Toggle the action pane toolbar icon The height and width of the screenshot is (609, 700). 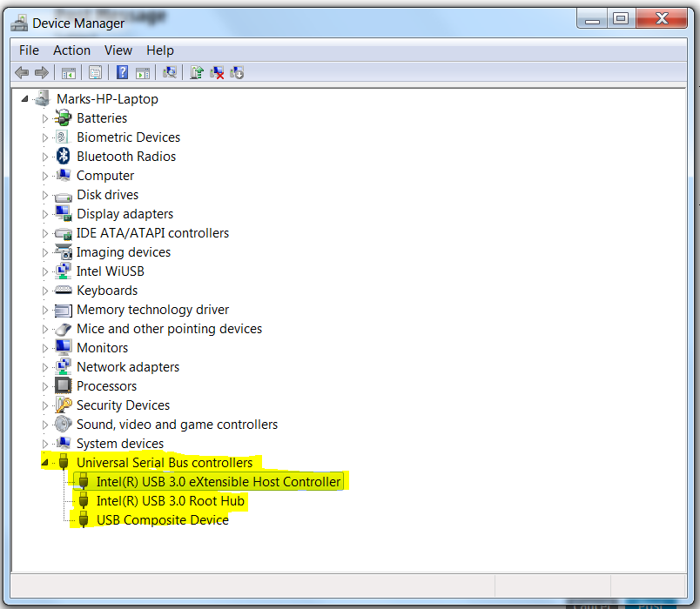[143, 73]
